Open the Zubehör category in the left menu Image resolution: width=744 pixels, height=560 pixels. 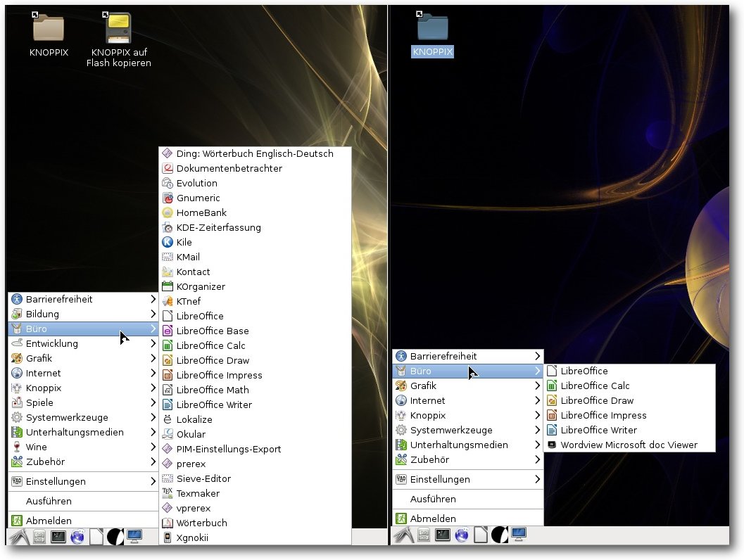[83, 462]
